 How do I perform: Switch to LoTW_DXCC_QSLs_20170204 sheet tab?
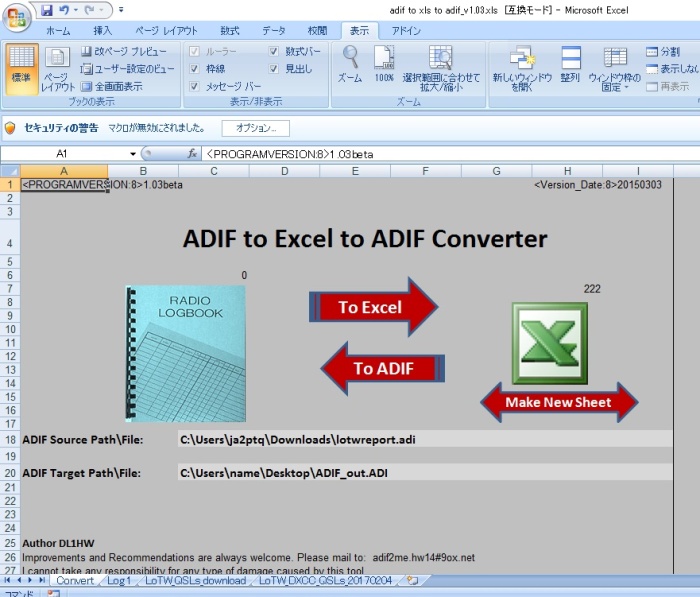pos(325,580)
